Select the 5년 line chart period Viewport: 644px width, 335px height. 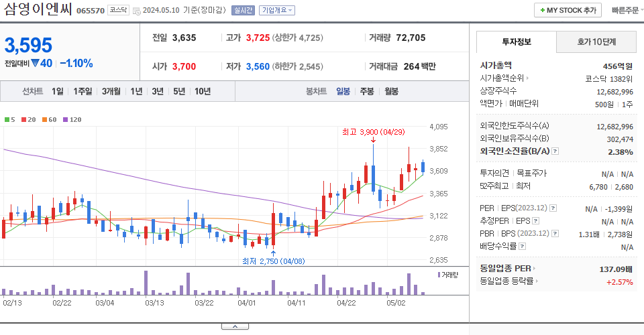click(x=179, y=91)
